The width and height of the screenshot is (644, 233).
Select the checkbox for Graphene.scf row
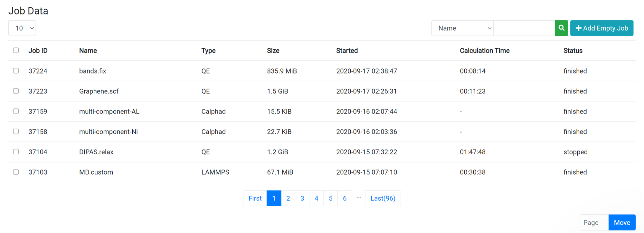click(16, 91)
